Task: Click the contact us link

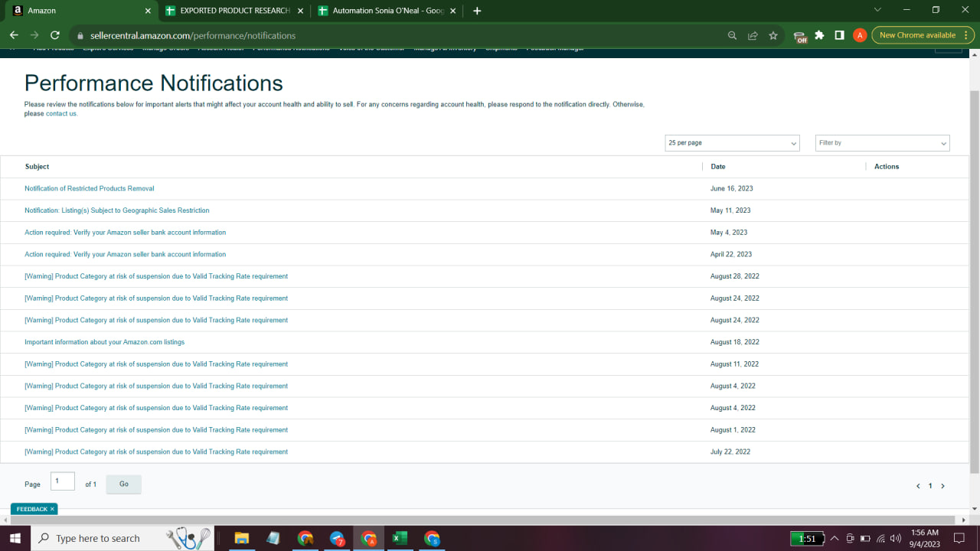Action: click(x=61, y=114)
